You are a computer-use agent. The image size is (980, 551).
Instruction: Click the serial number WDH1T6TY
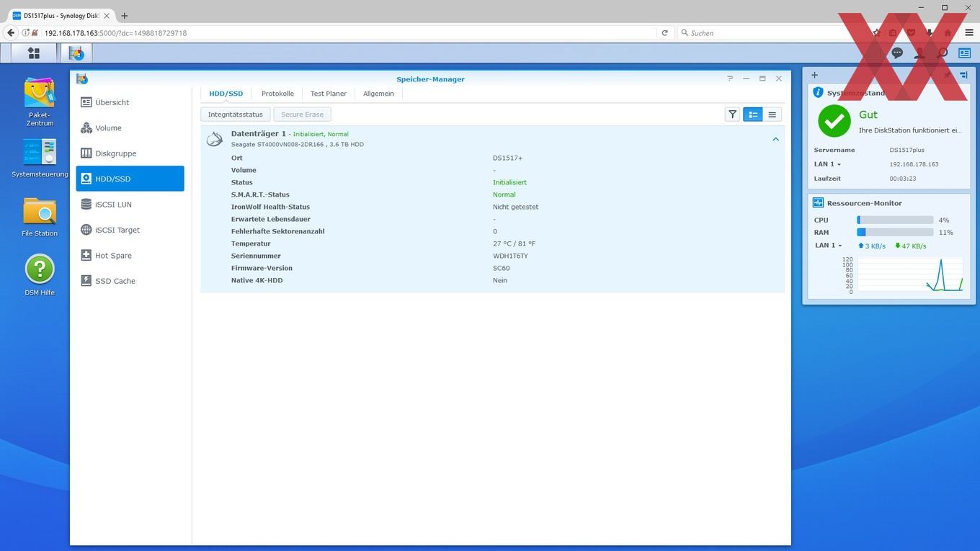pyautogui.click(x=510, y=256)
